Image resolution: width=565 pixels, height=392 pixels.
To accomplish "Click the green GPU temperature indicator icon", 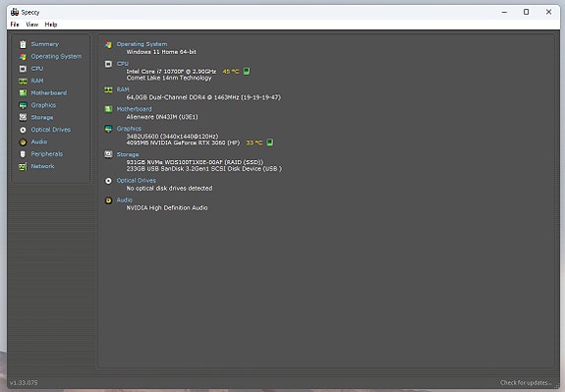I will coord(270,142).
